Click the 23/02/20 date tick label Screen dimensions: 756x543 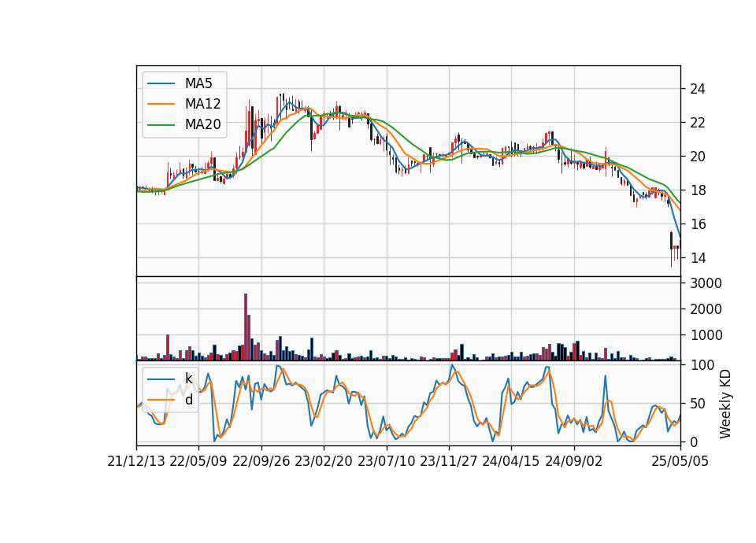[324, 462]
